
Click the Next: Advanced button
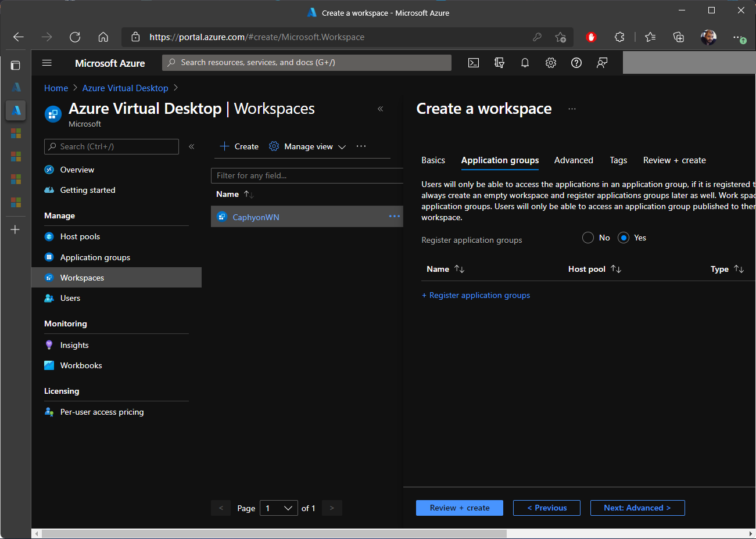click(637, 508)
